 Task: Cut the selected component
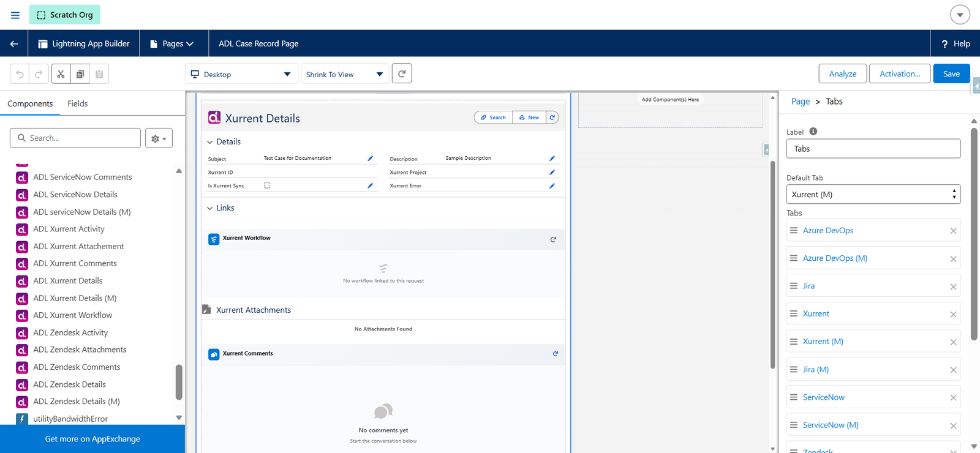[x=61, y=74]
